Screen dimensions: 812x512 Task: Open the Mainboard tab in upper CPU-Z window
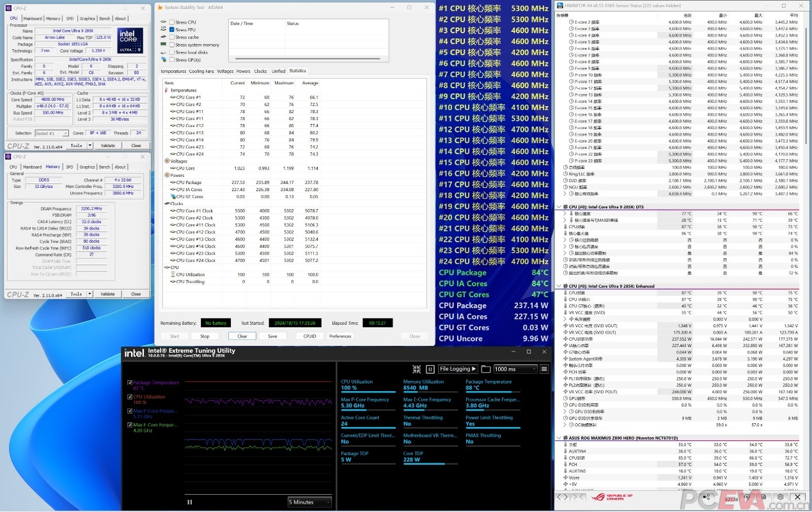click(33, 19)
